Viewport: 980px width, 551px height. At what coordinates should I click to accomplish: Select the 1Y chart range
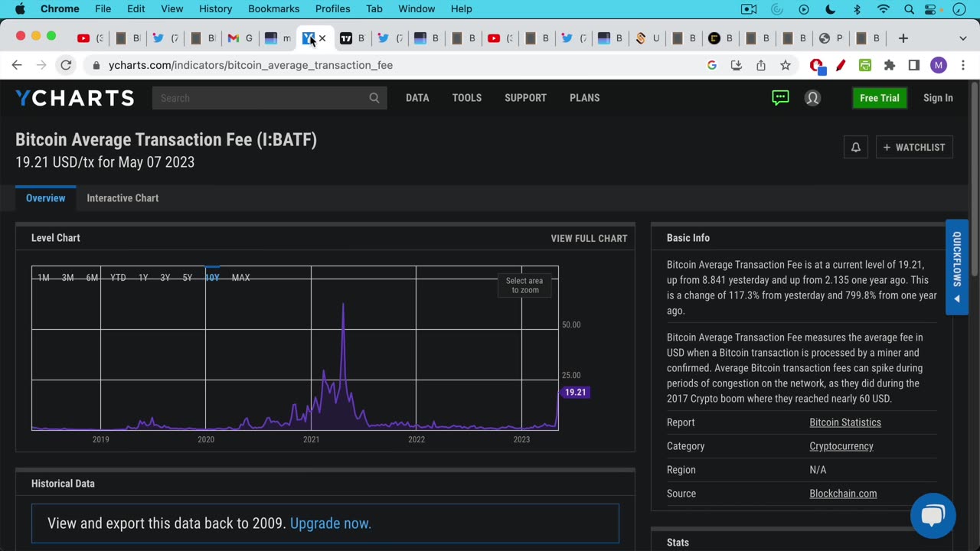(143, 278)
